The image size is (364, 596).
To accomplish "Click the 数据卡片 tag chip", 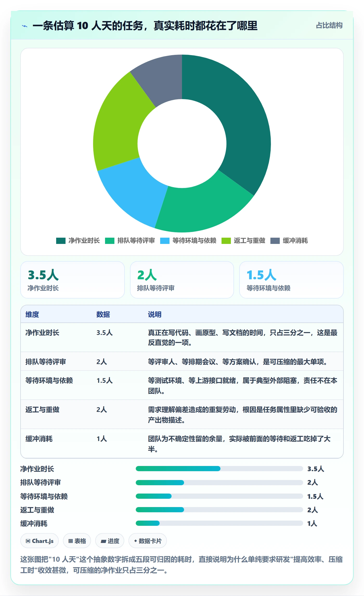I will click(148, 541).
